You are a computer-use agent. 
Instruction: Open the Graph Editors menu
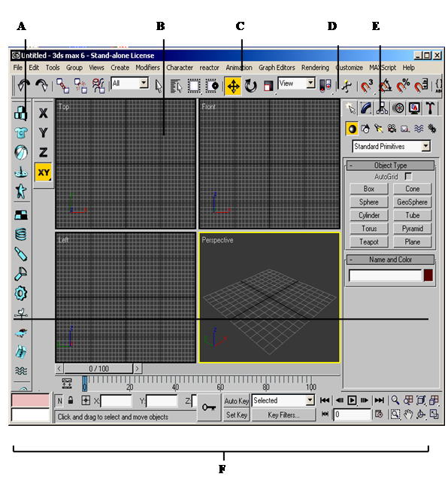pos(277,68)
